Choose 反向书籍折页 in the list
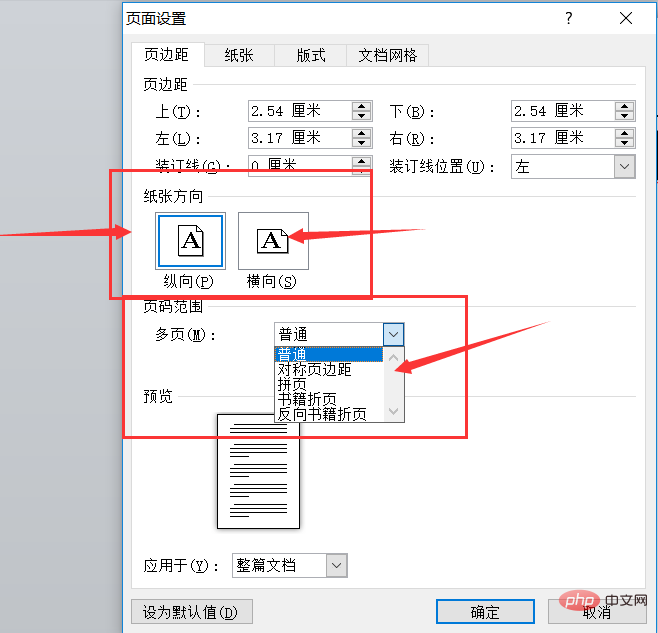The image size is (658, 633). [329, 414]
